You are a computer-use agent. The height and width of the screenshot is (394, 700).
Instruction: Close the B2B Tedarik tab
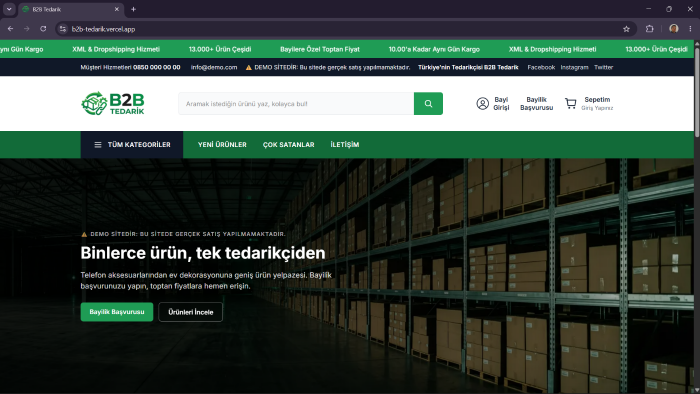click(117, 9)
